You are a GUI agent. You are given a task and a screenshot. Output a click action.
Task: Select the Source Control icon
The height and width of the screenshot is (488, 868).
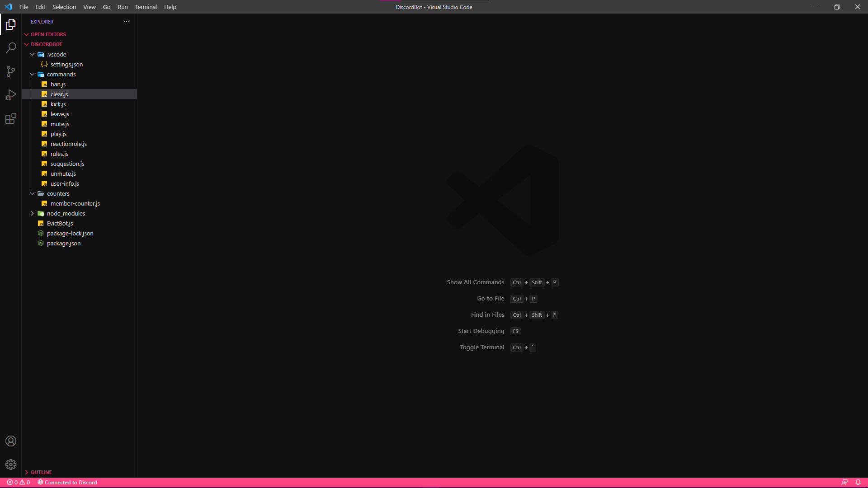11,71
